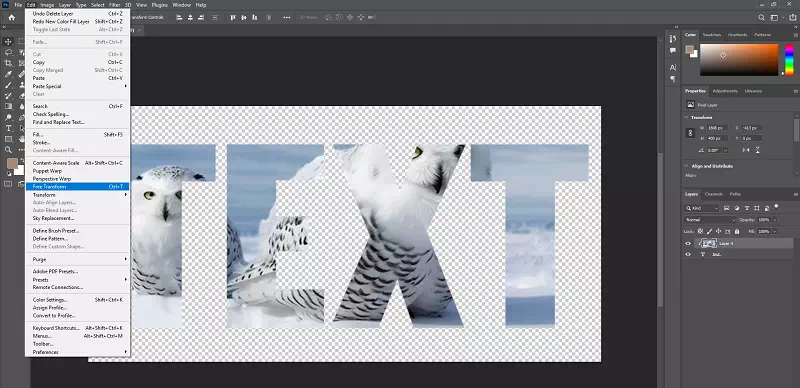Hide Layer 4 with eye icon
The width and height of the screenshot is (800, 388).
tap(688, 244)
